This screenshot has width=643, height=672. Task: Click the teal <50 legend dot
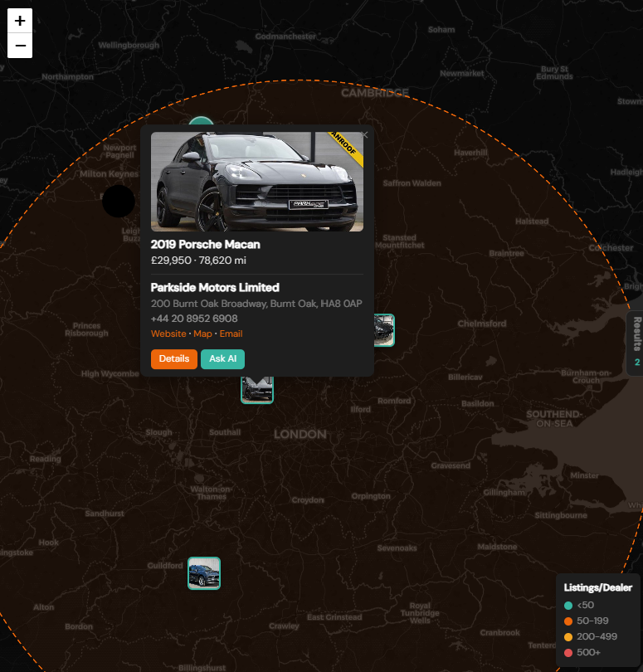click(x=568, y=606)
